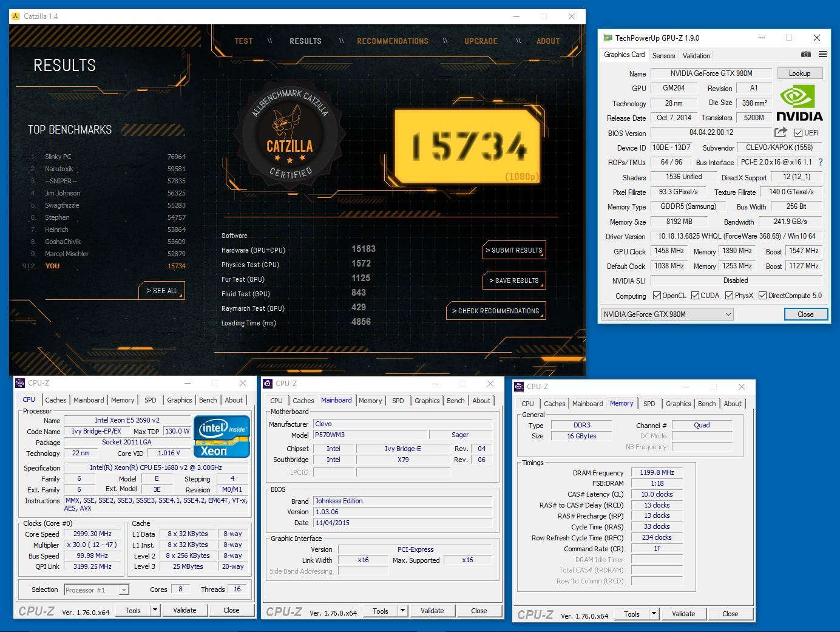This screenshot has height=632, width=840.
Task: Open the Validation tab in GPU-Z
Action: tap(696, 55)
